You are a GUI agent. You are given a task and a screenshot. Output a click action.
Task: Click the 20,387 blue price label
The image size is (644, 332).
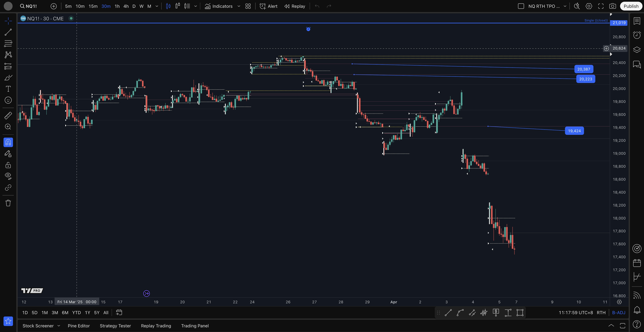(583, 69)
